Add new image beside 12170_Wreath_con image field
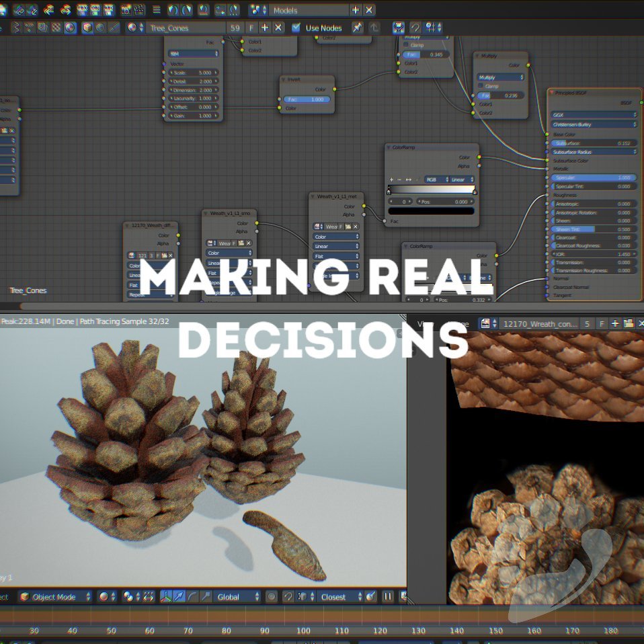 point(615,323)
